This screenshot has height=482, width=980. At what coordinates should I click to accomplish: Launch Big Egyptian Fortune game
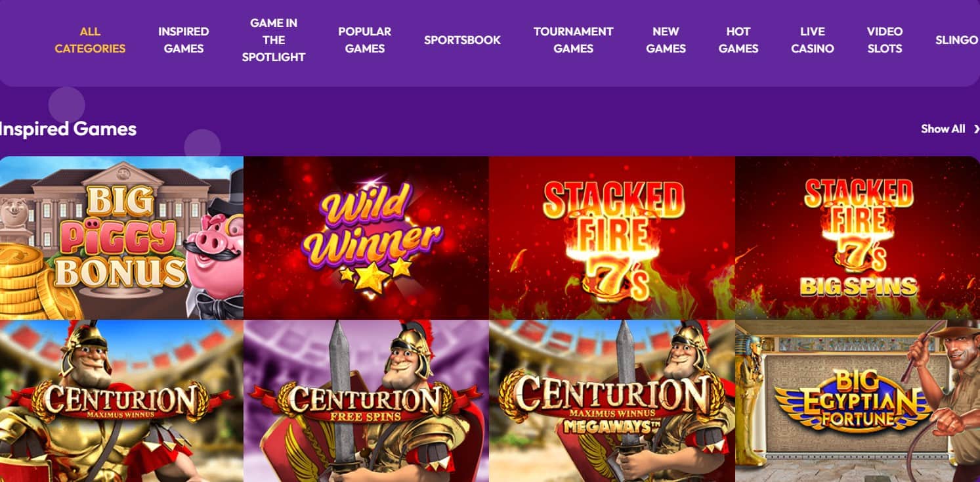(x=857, y=401)
